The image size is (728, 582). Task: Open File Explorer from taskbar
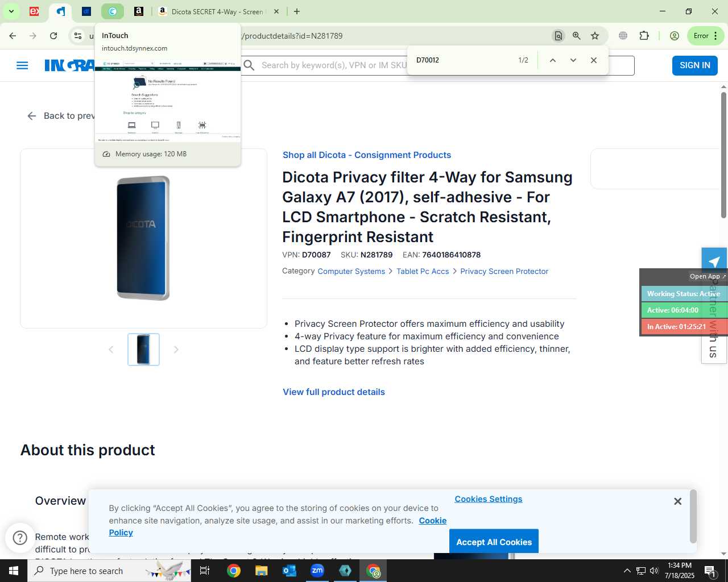[x=261, y=571]
